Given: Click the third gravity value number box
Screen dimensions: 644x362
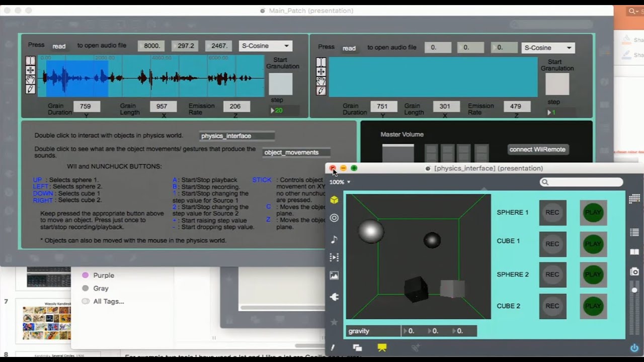Looking at the screenshot, I should (464, 331).
